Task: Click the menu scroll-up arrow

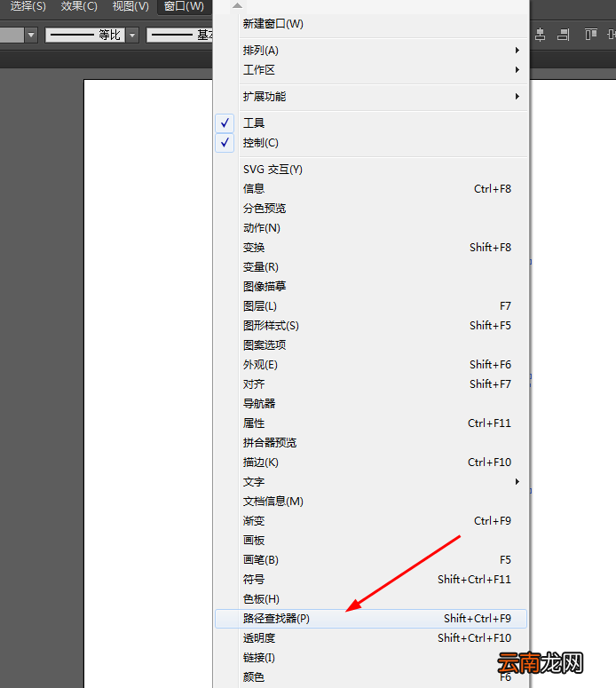Action: [x=237, y=5]
